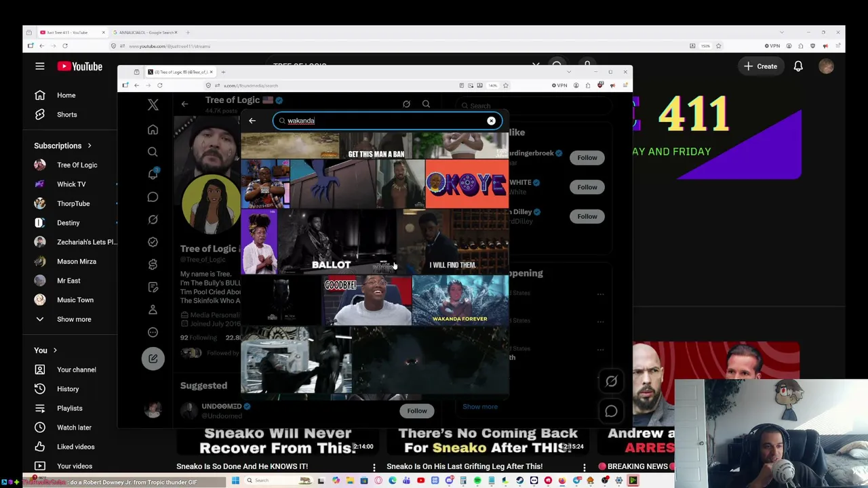Open Whick TV subscription
The image size is (868, 488).
pos(71,184)
